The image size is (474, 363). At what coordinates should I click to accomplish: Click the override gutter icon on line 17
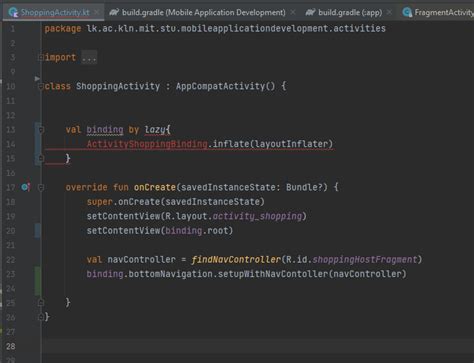(25, 187)
